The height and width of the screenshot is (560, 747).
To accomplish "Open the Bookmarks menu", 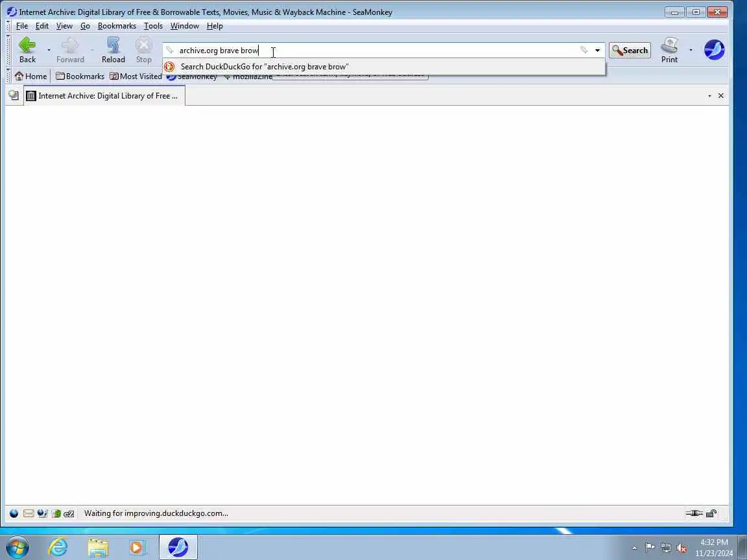I will [117, 26].
